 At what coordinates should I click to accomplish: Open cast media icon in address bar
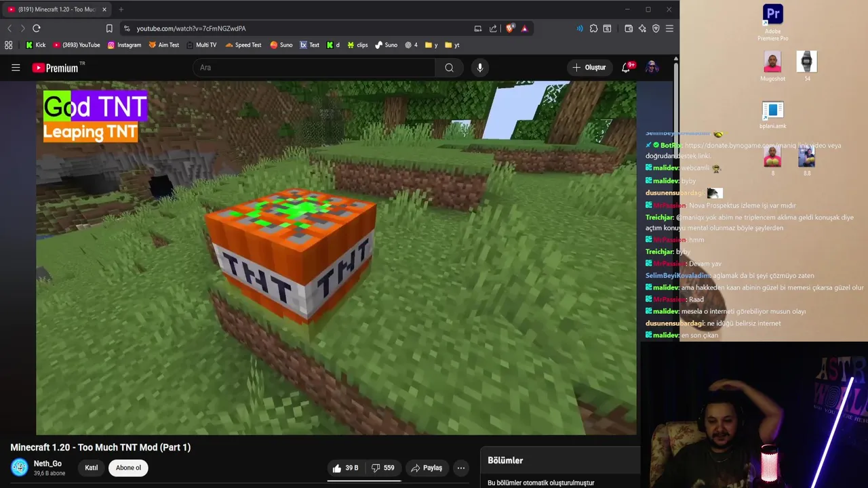coord(477,28)
